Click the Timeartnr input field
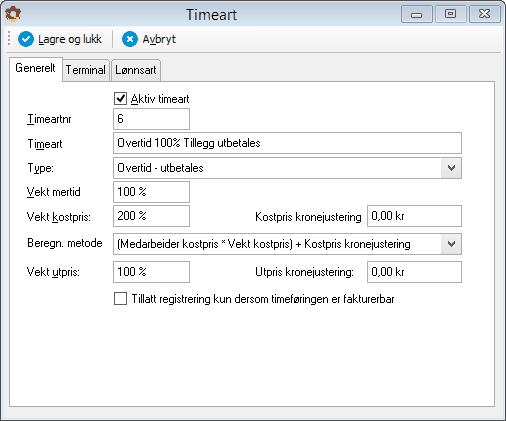This screenshot has width=506, height=421. click(151, 119)
